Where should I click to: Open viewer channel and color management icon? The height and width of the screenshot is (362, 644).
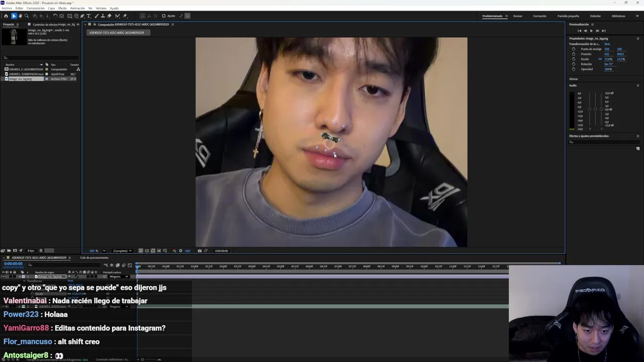pyautogui.click(x=175, y=251)
